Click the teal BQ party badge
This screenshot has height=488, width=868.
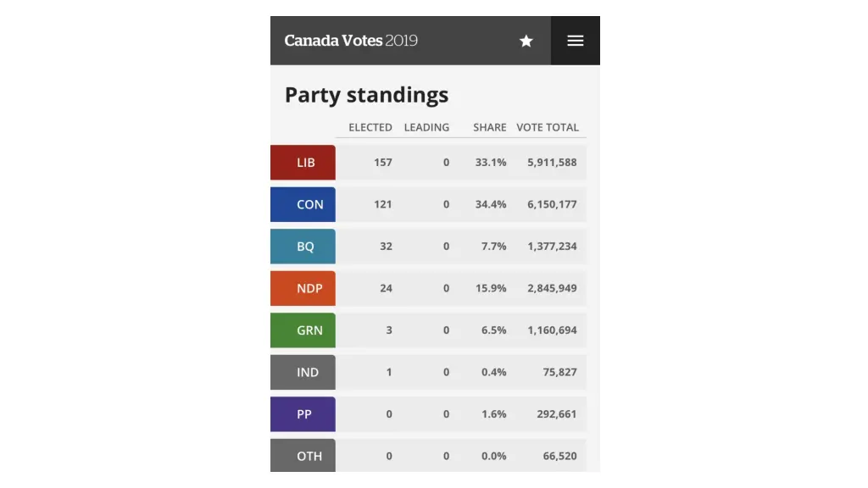click(x=303, y=247)
